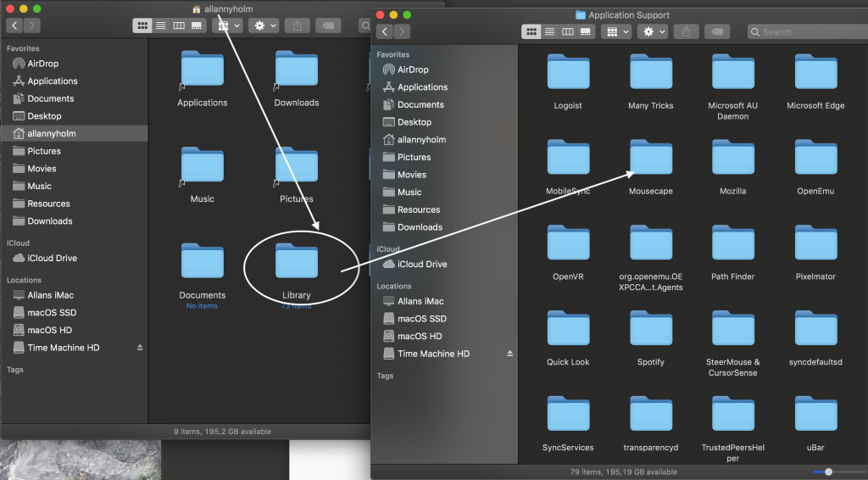Image resolution: width=868 pixels, height=480 pixels.
Task: Click Share button in Application Support toolbar
Action: (x=687, y=31)
